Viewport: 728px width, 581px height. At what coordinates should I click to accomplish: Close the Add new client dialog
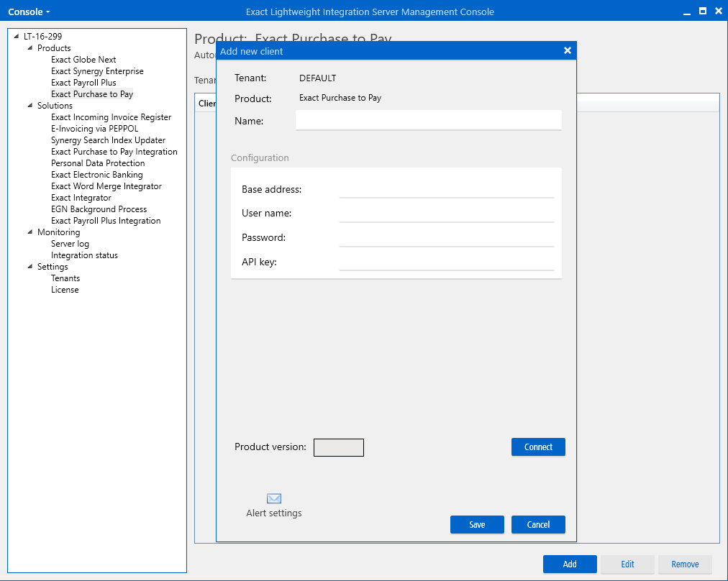568,50
